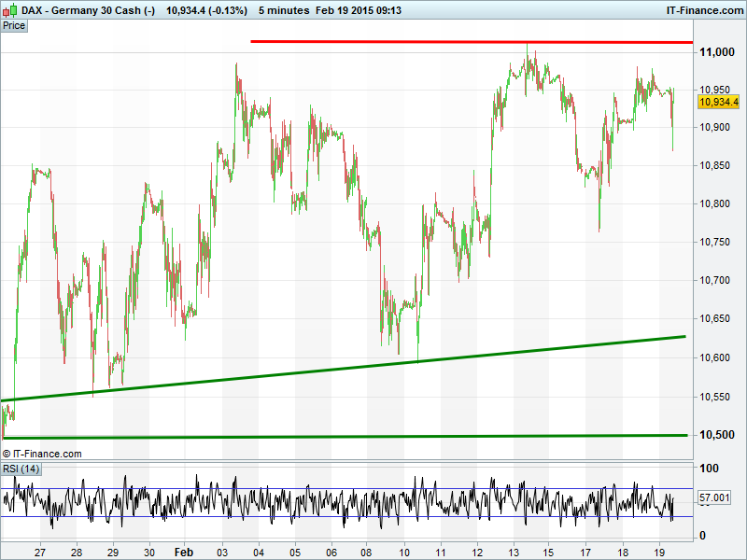Click date 10 on the time axis
Image resolution: width=747 pixels, height=560 pixels.
pos(404,553)
